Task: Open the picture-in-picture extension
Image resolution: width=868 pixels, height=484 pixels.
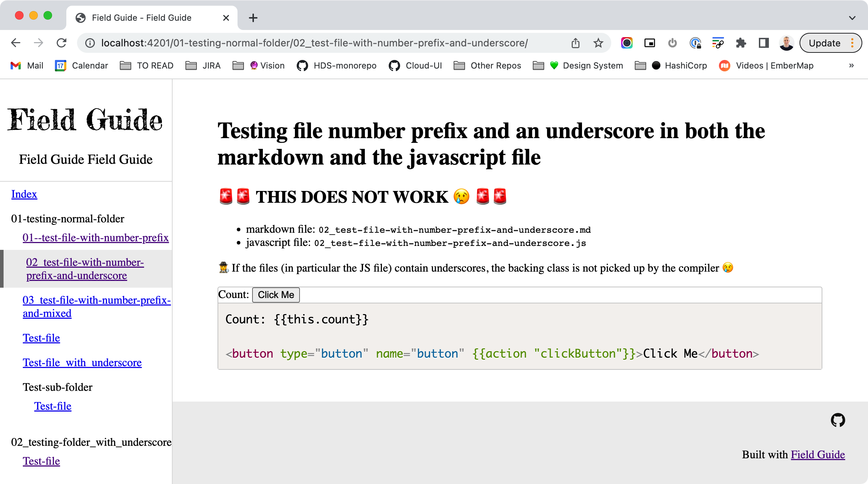Action: (x=650, y=43)
